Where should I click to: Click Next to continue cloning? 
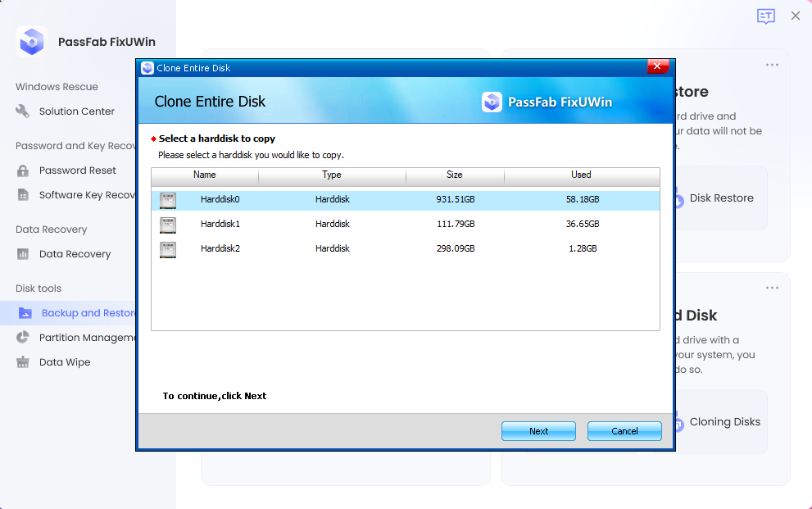click(538, 430)
